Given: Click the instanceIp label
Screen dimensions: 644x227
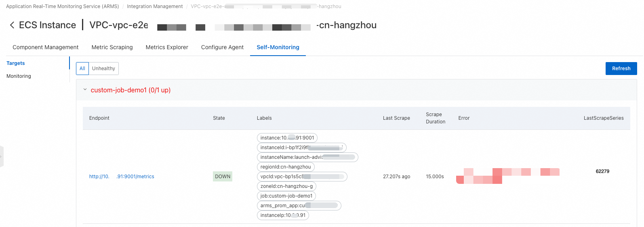Looking at the screenshot, I should [283, 215].
